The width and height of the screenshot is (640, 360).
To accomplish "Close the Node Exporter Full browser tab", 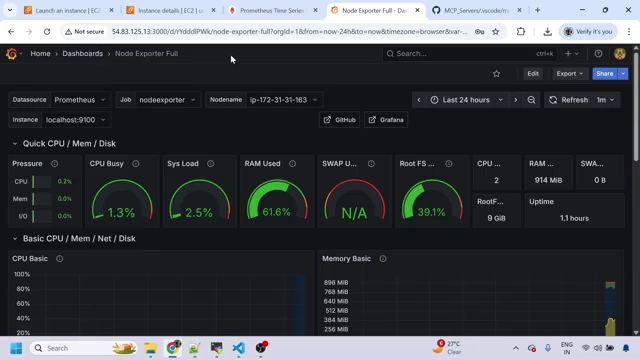I will (x=417, y=10).
